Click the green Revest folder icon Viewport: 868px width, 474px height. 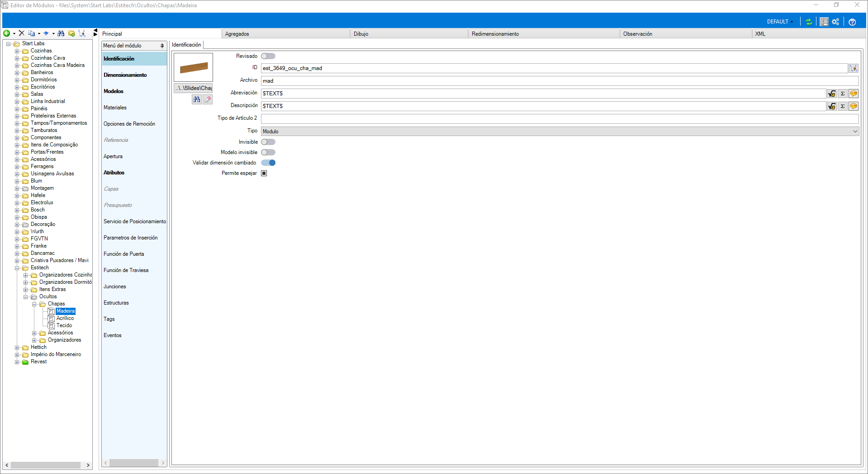click(x=25, y=362)
